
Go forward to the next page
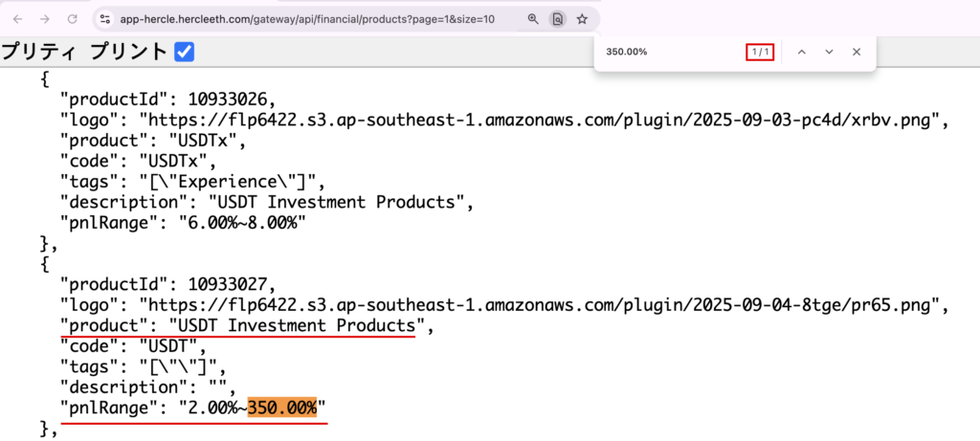tap(45, 19)
